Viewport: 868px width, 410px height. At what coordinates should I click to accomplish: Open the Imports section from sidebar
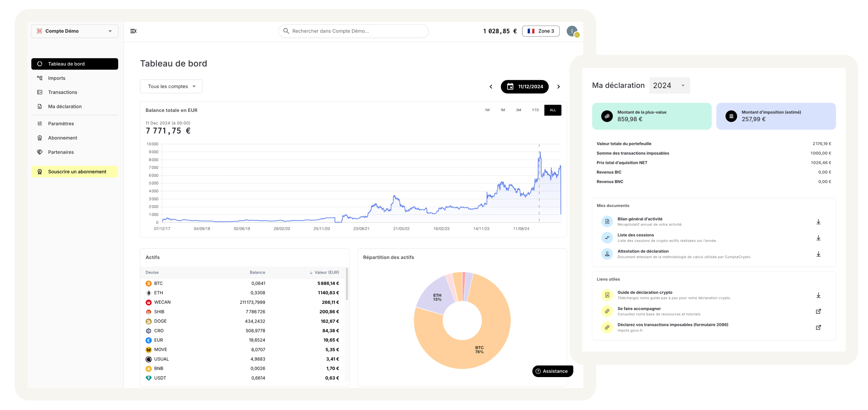[57, 78]
